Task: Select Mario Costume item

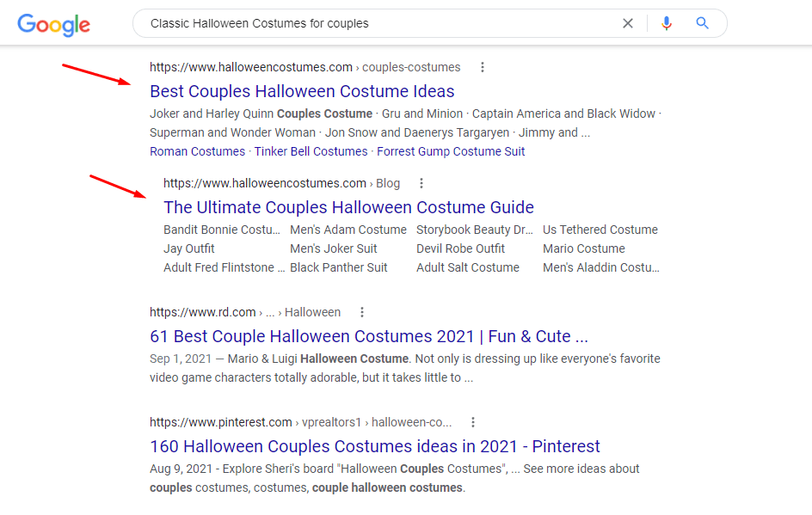Action: click(x=583, y=249)
